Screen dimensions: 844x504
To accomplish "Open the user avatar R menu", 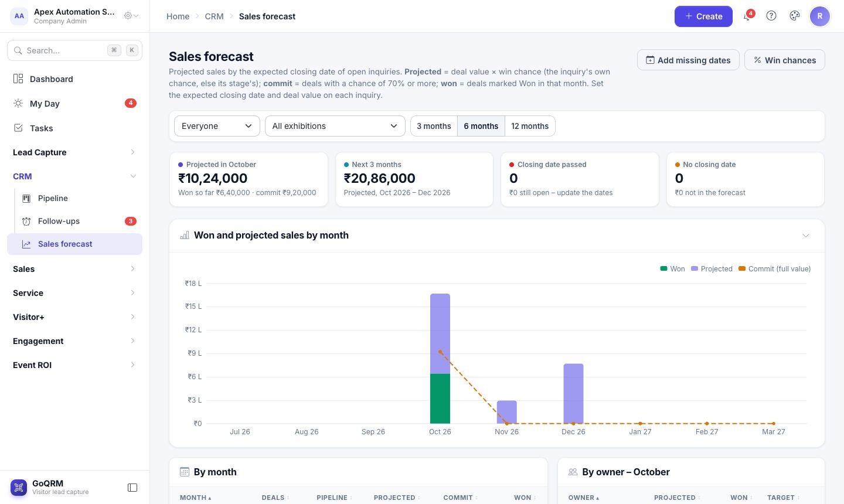I will click(820, 16).
